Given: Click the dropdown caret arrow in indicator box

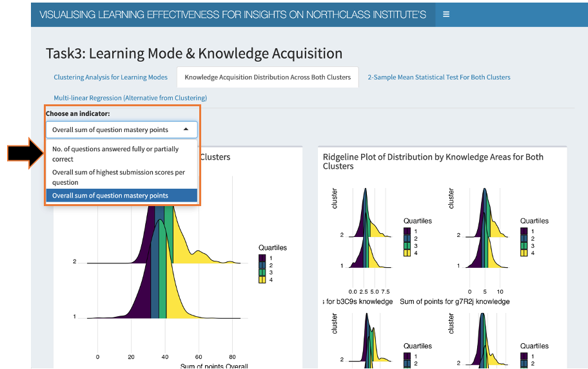Looking at the screenshot, I should (186, 129).
